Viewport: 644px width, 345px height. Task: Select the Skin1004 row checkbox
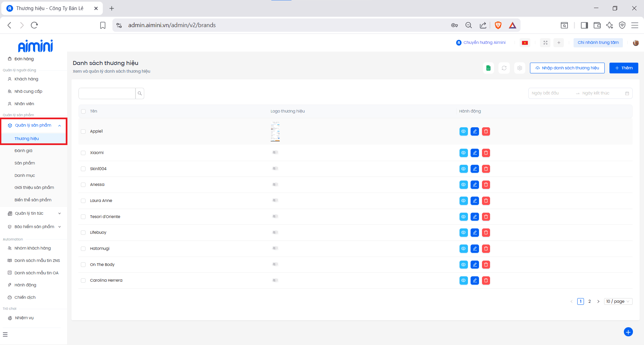tap(83, 169)
